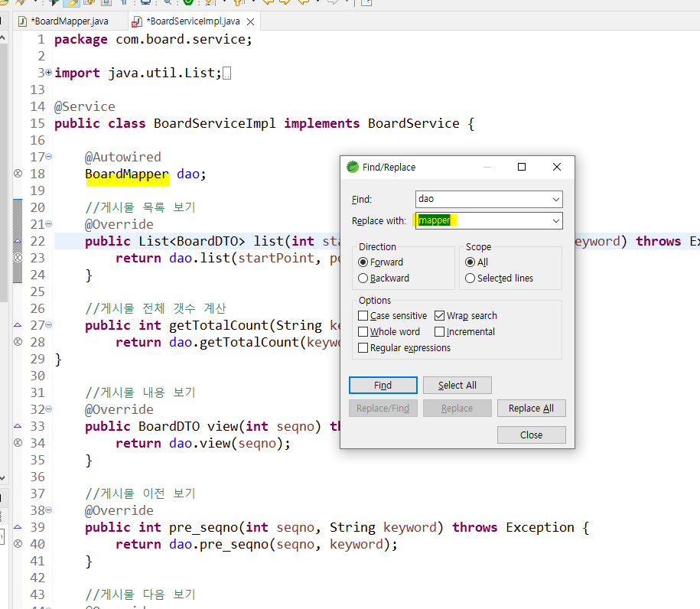700x609 pixels.
Task: Click the @Service annotation on line 14
Action: pyautogui.click(x=84, y=106)
